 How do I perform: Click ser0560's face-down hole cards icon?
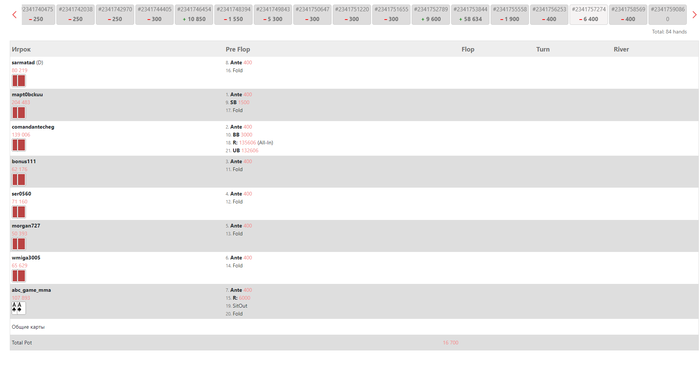19,212
